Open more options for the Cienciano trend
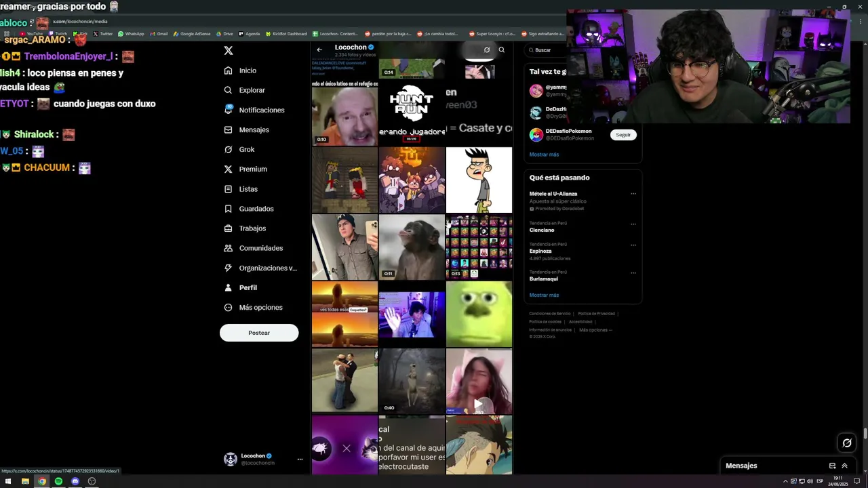Viewport: 868px width, 488px height. point(633,224)
